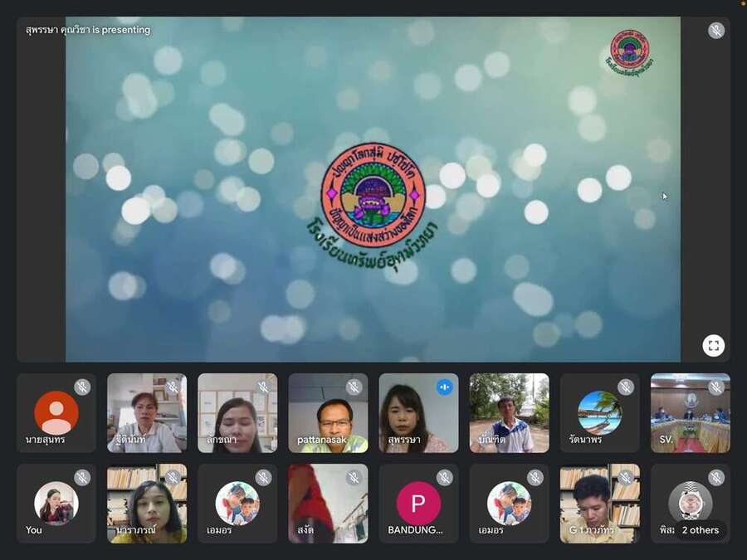Click the mic icon on เอมอร tile beside สงัด
The width and height of the screenshot is (747, 560).
click(x=263, y=478)
